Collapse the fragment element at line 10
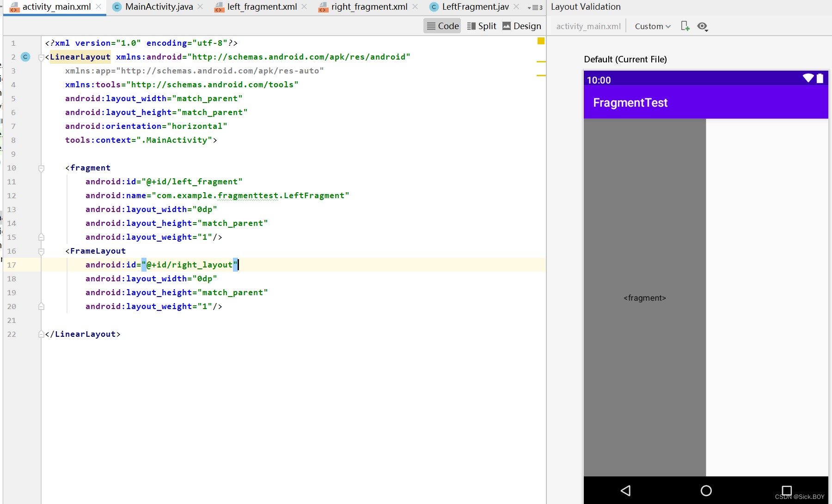Screen dimensions: 832x504 tap(41, 168)
